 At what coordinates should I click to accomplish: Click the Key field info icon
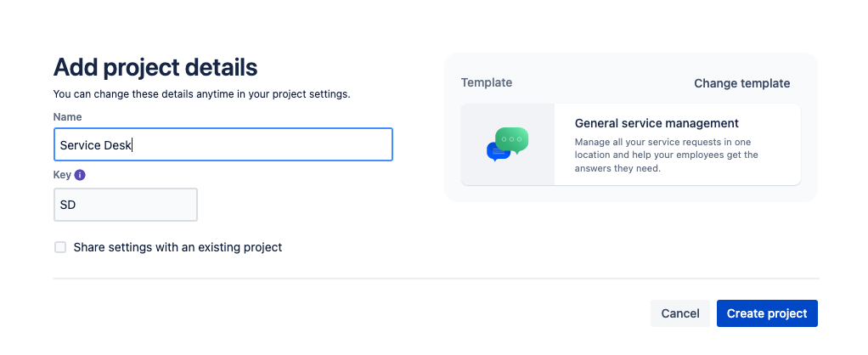click(80, 175)
